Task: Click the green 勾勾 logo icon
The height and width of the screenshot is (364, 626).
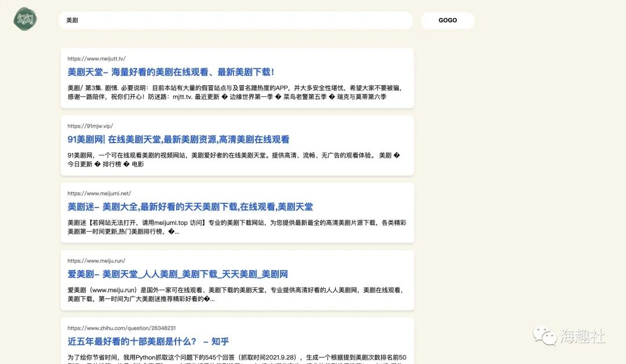Action: click(x=25, y=19)
